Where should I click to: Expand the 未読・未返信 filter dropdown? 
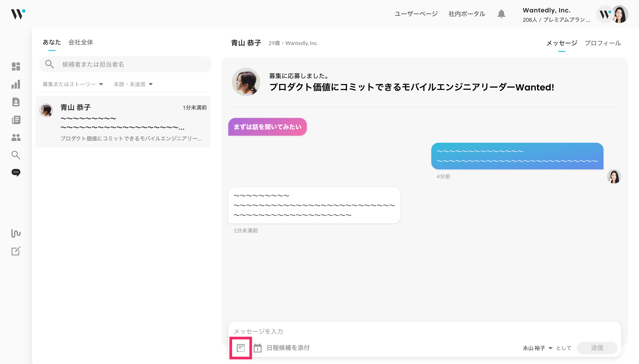(x=133, y=84)
